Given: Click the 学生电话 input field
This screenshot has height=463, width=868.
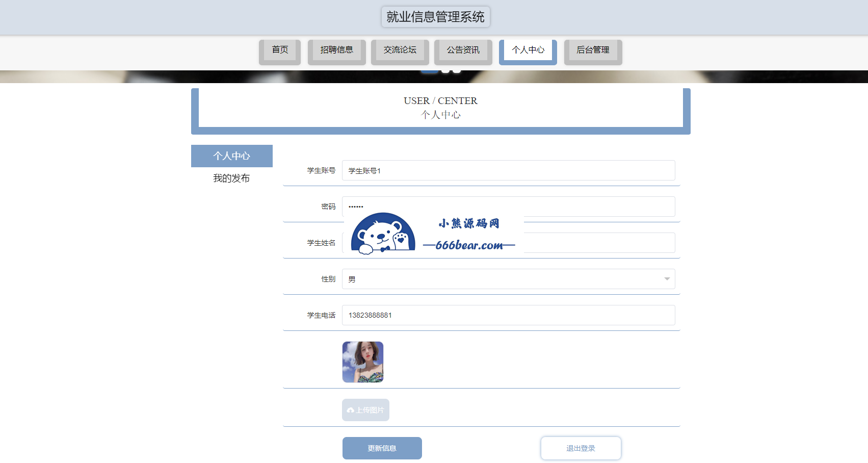Looking at the screenshot, I should (x=508, y=315).
